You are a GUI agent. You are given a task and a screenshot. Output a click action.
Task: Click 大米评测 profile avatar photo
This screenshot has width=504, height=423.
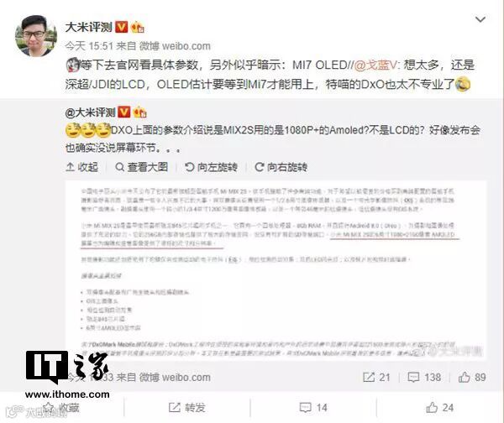click(x=36, y=35)
